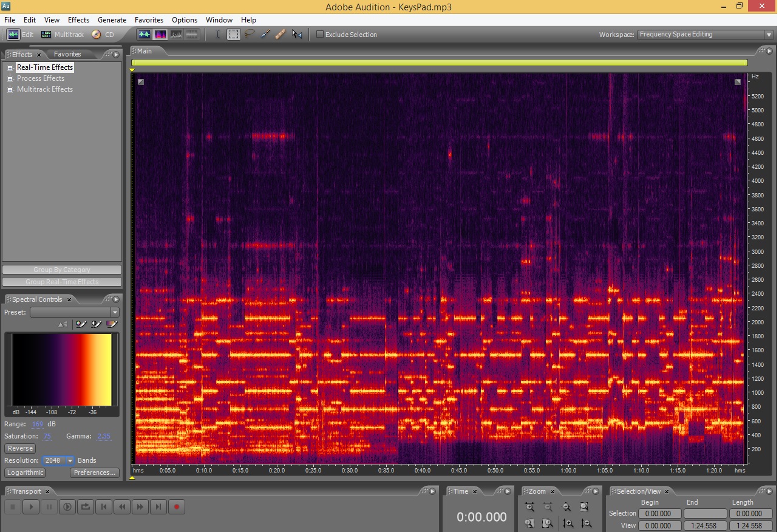Image resolution: width=779 pixels, height=532 pixels.
Task: Go to end of file
Action: click(158, 506)
